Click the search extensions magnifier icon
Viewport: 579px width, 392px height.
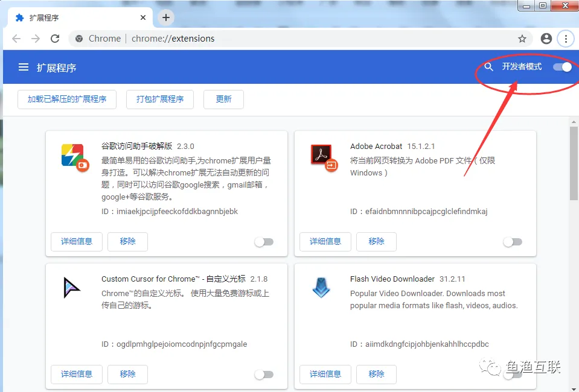point(488,67)
